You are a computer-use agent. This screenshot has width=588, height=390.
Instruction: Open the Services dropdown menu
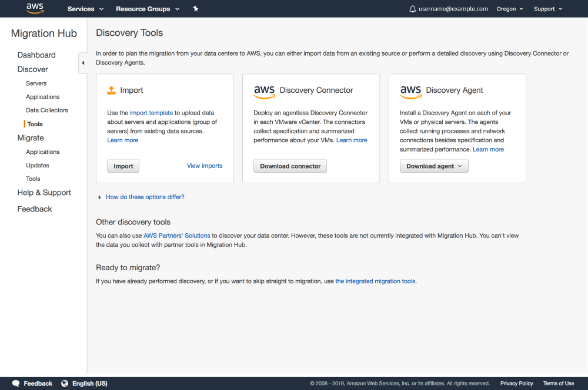click(x=85, y=9)
